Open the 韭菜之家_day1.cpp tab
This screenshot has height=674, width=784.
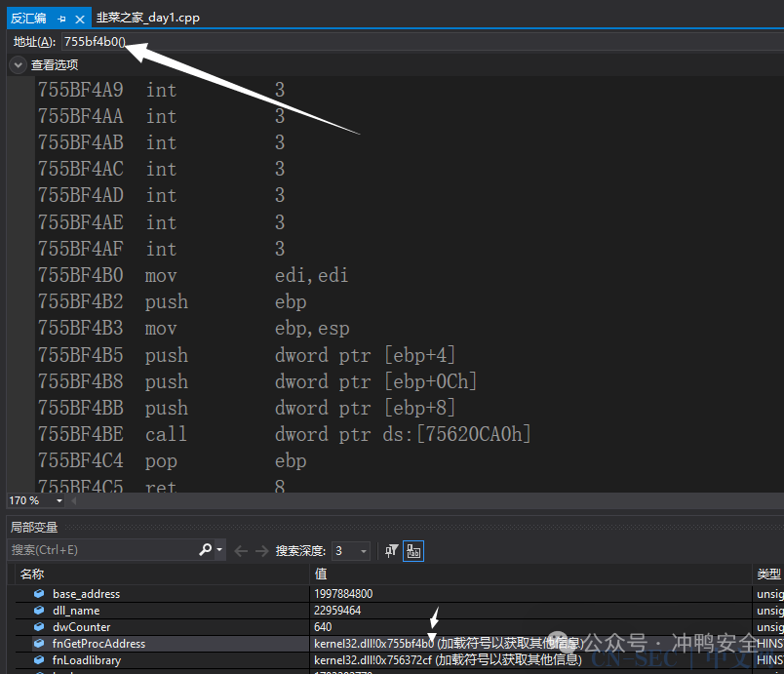147,18
